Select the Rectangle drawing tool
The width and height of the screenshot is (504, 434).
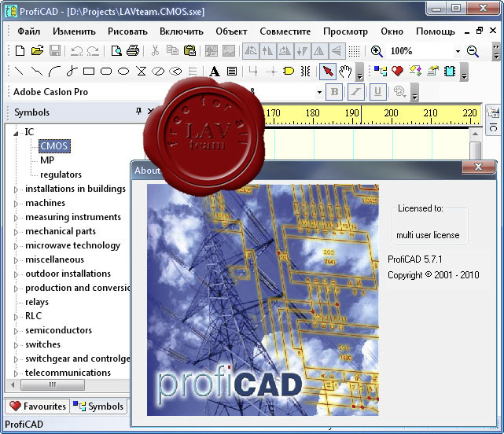pos(89,71)
